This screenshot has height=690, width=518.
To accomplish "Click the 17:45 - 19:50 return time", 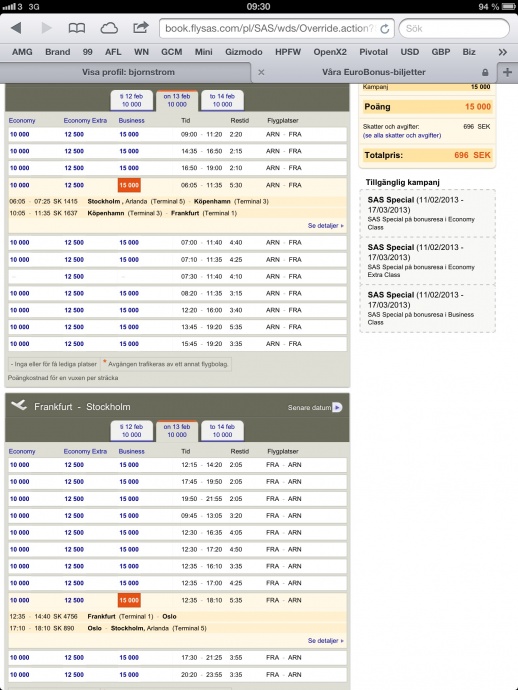I will 201,482.
